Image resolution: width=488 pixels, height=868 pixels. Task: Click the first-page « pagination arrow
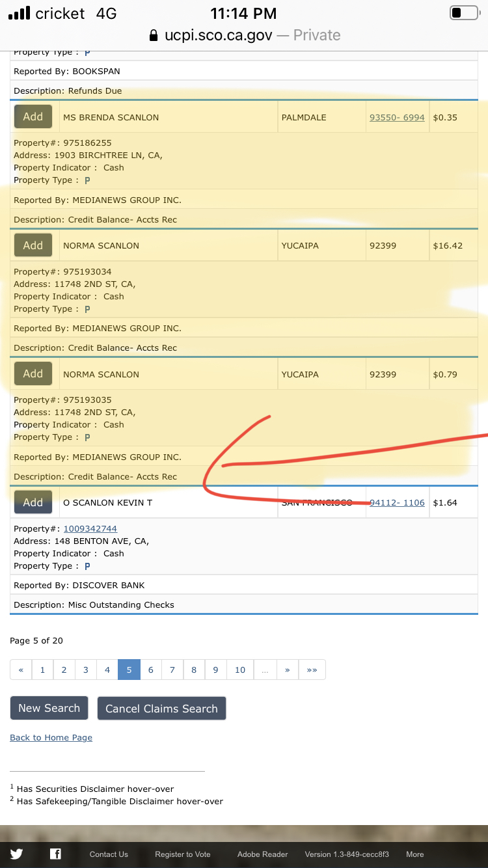tap(21, 670)
